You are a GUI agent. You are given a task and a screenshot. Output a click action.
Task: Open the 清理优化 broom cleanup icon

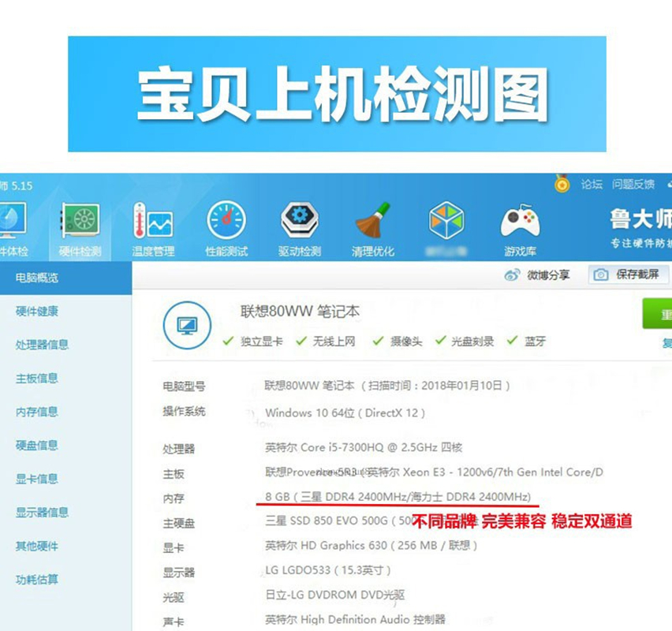click(x=373, y=220)
